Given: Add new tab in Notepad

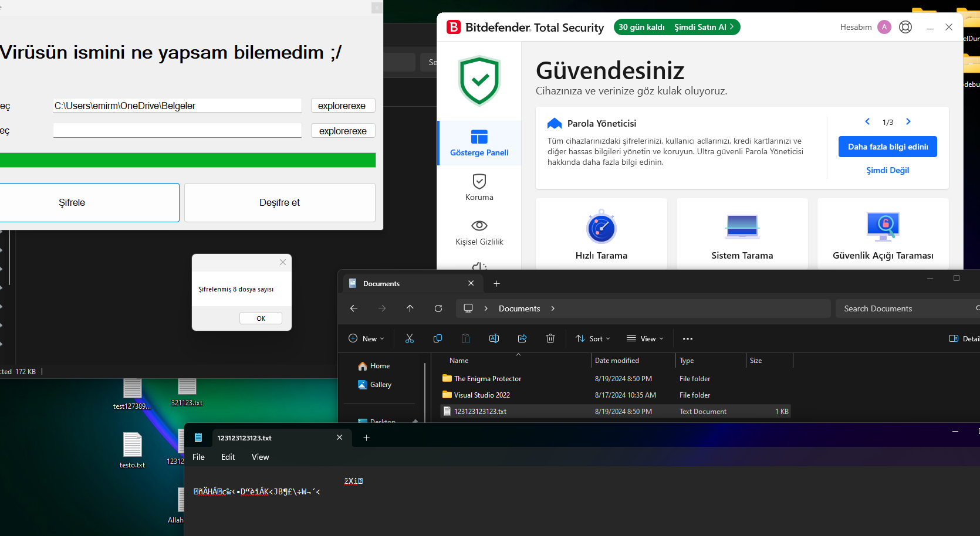Looking at the screenshot, I should coord(366,438).
